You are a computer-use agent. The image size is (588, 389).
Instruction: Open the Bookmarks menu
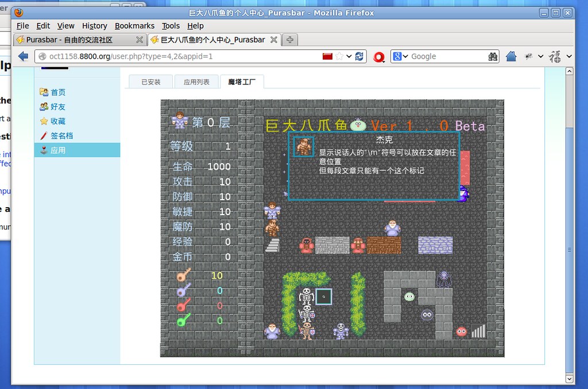pyautogui.click(x=134, y=26)
